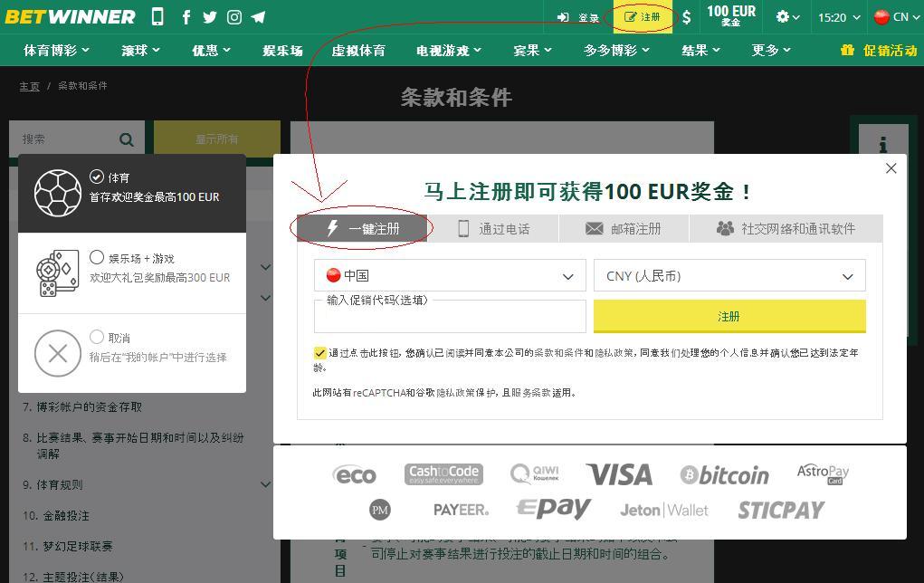Click the STICPAY payment logo
Image resolution: width=924 pixels, height=583 pixels.
click(x=781, y=511)
